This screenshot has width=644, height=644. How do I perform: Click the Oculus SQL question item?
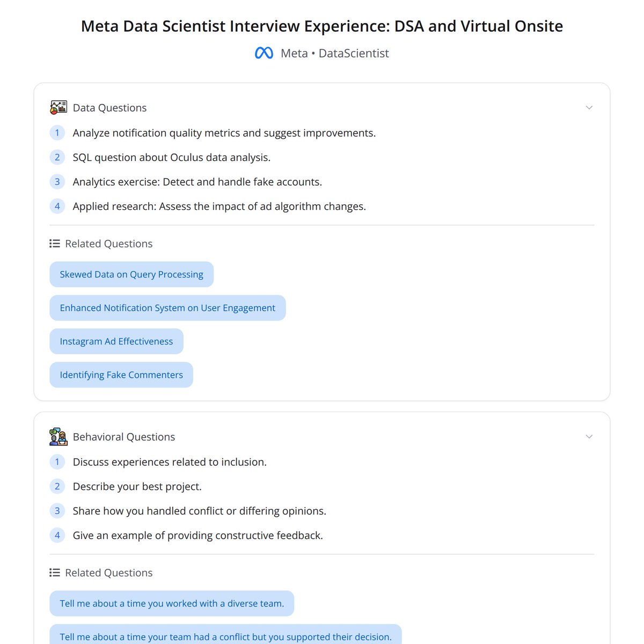(171, 157)
